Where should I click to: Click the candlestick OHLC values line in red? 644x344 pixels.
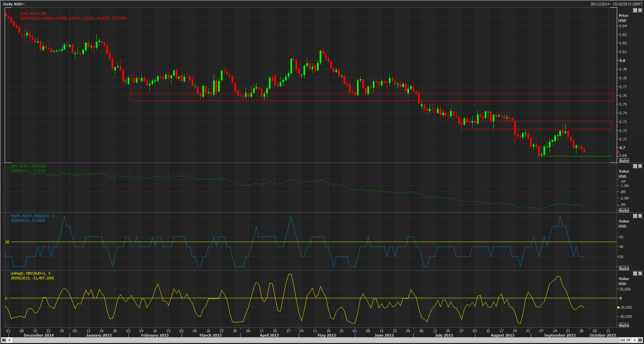[x=73, y=18]
